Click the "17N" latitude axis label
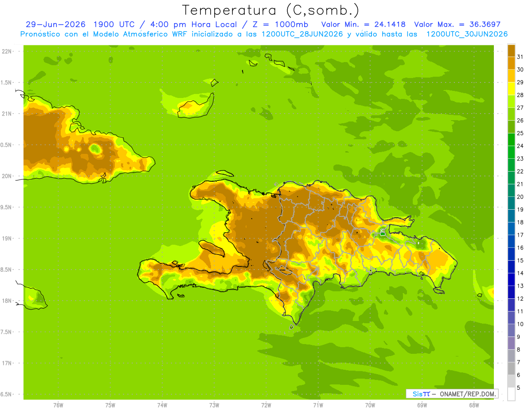 7,363
